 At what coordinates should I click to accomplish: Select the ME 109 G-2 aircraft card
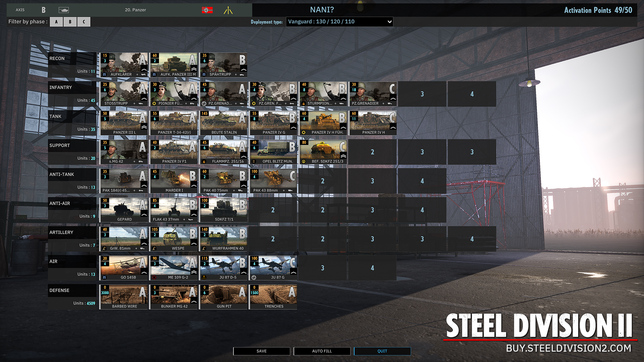173,268
